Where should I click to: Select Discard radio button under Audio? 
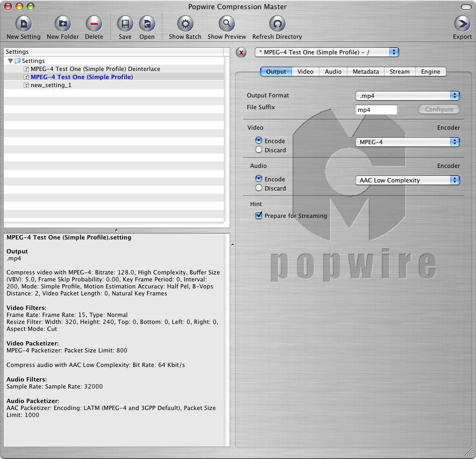(259, 188)
